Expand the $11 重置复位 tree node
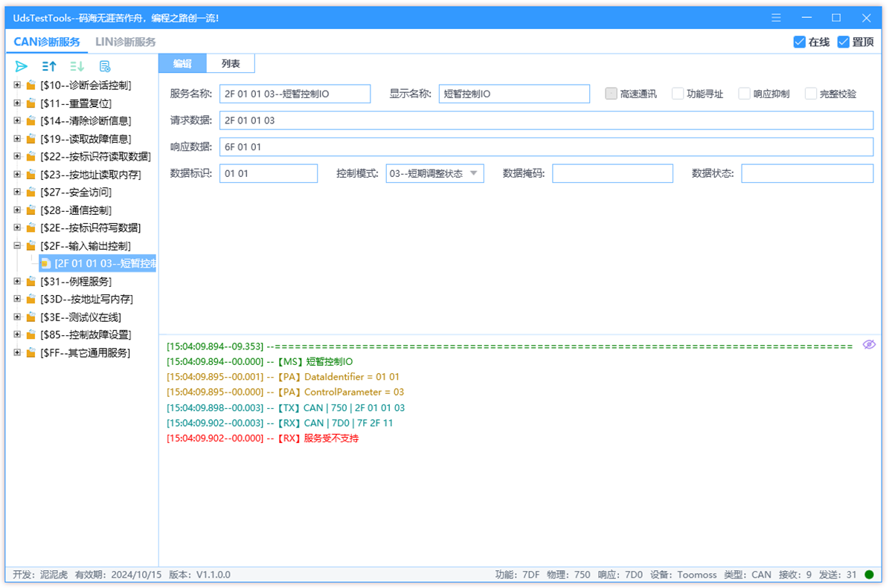Screen dimensions: 889x588 tap(17, 103)
